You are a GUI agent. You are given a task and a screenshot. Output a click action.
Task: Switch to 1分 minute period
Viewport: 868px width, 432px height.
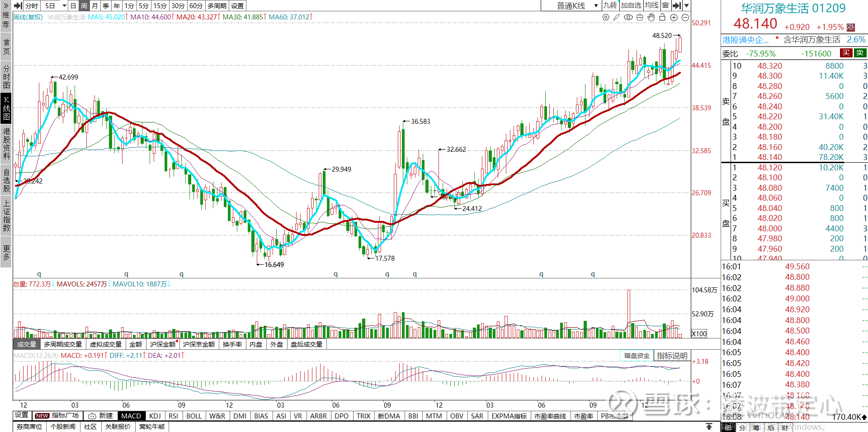click(130, 5)
